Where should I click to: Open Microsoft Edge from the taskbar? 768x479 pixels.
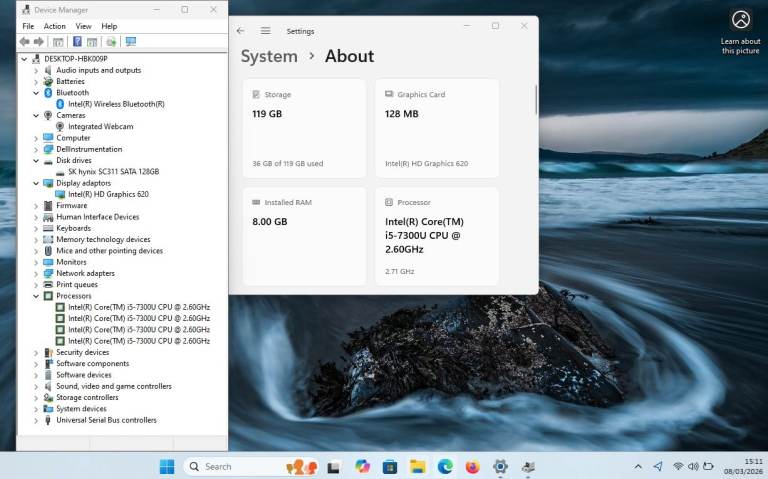[x=445, y=466]
